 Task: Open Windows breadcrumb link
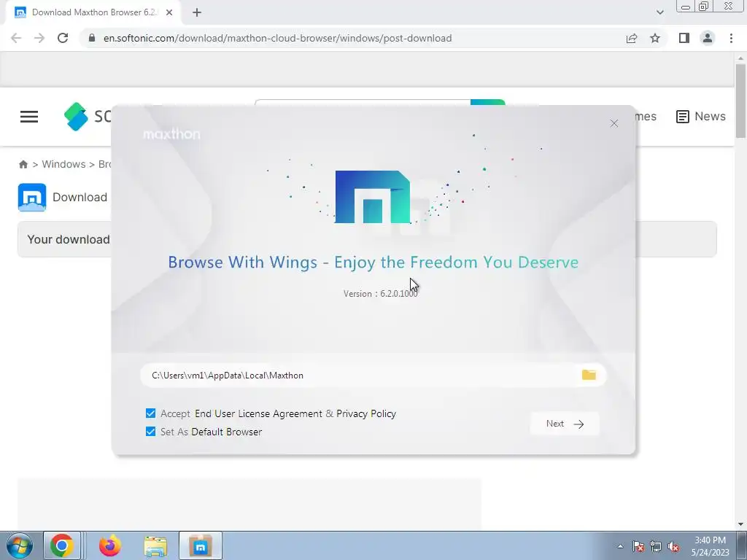[64, 164]
